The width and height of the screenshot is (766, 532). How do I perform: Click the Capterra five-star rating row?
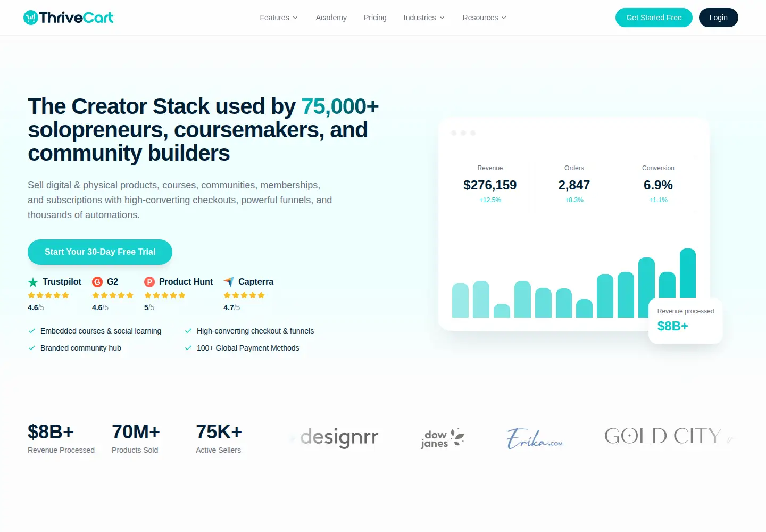pyautogui.click(x=244, y=295)
